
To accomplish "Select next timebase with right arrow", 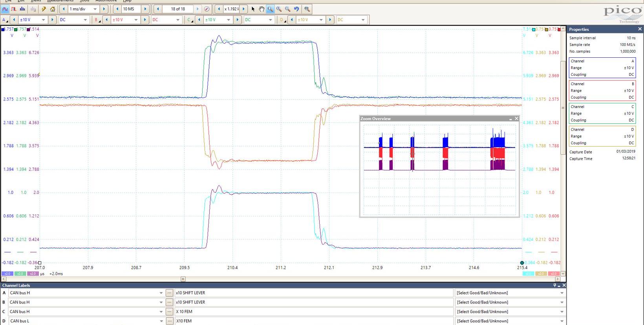I will tap(104, 9).
